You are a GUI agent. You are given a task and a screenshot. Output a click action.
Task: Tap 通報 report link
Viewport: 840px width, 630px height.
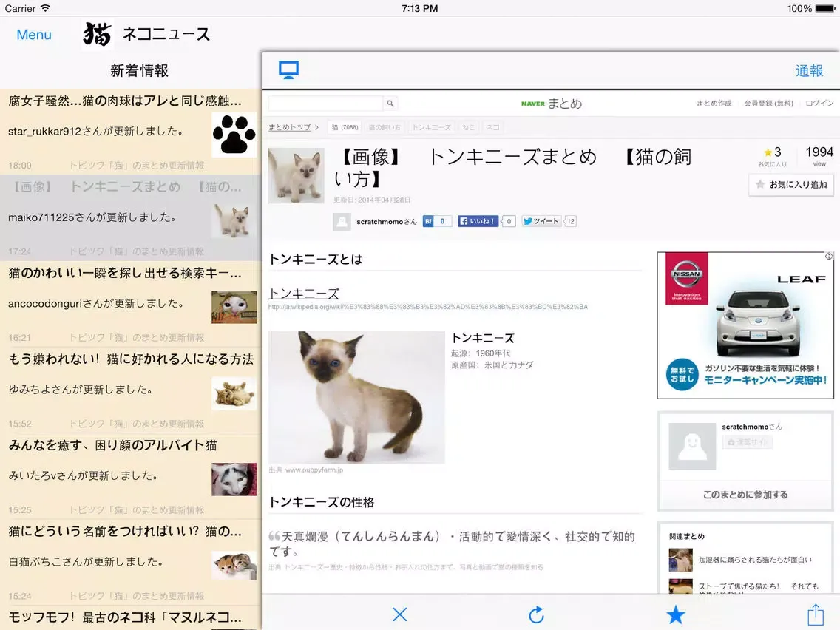pyautogui.click(x=809, y=70)
